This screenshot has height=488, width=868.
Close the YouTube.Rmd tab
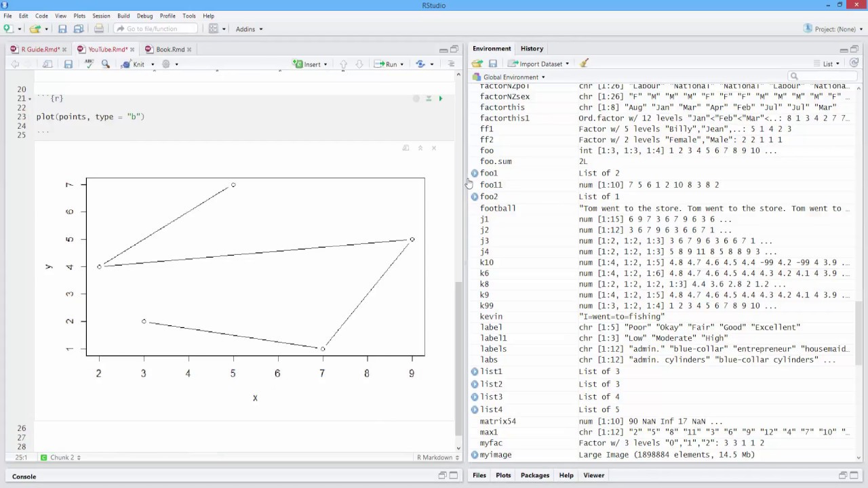[x=132, y=49]
